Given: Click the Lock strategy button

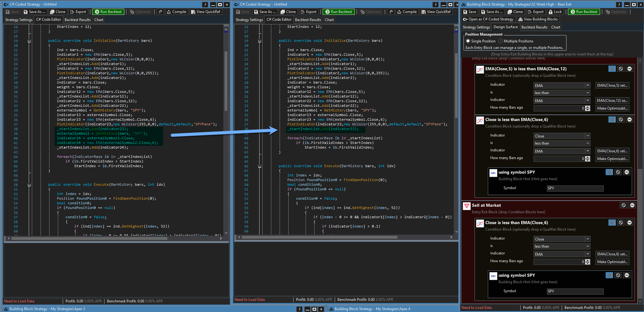Looking at the screenshot, I should [x=555, y=12].
